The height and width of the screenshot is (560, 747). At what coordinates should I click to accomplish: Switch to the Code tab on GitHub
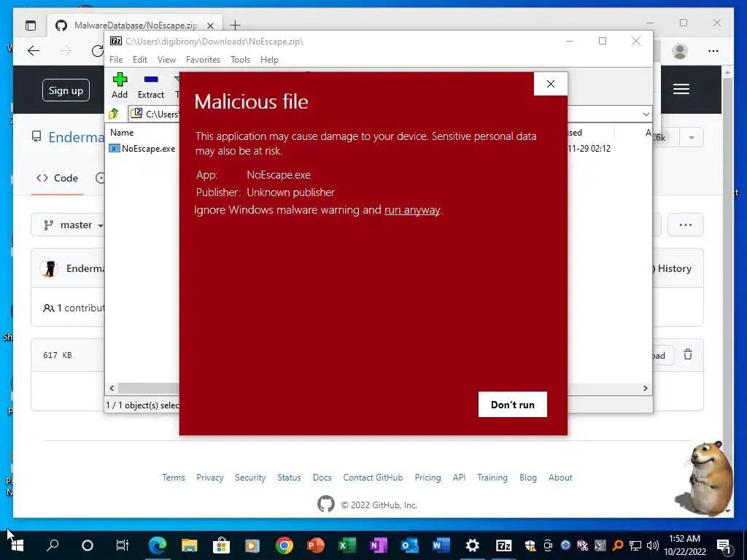[x=57, y=178]
